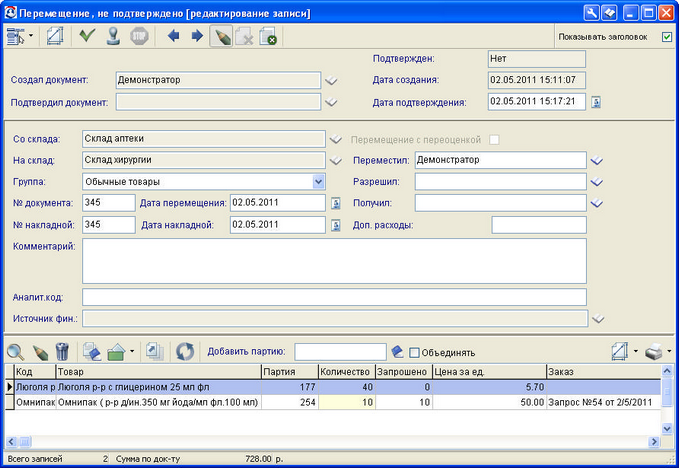This screenshot has height=468, width=679.
Task: Edit selected row with pencil icon
Action: pyautogui.click(x=40, y=352)
